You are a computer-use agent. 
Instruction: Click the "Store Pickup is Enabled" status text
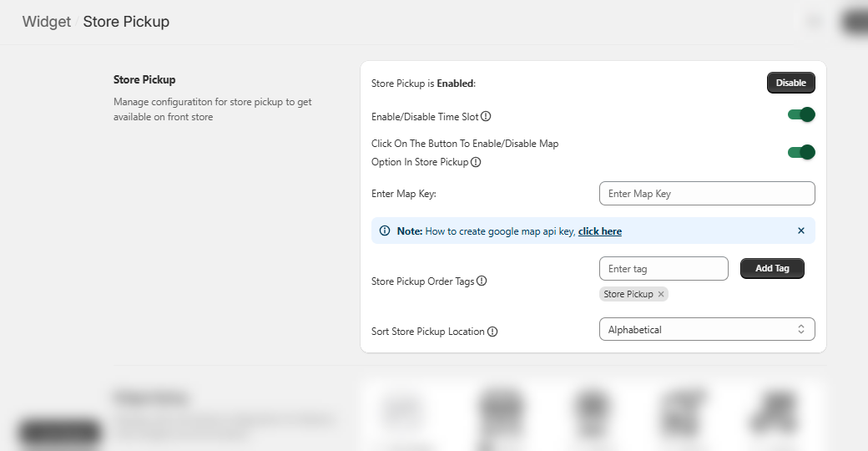pos(423,84)
